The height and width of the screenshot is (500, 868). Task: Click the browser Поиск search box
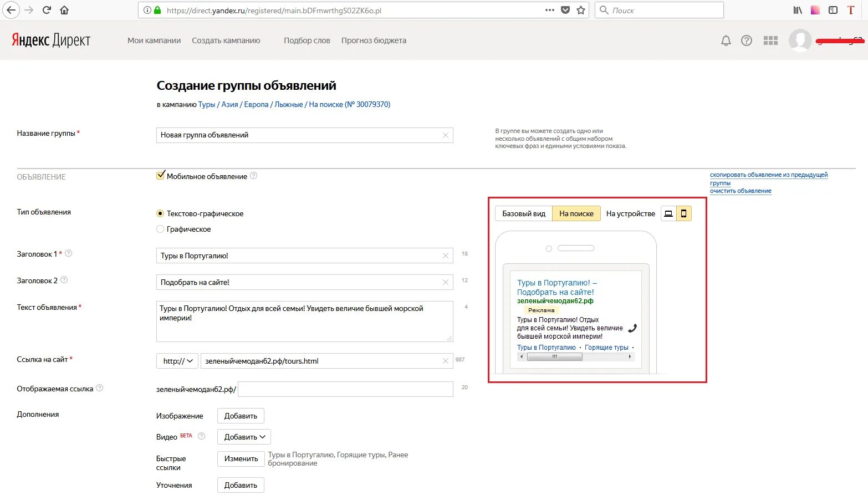660,10
